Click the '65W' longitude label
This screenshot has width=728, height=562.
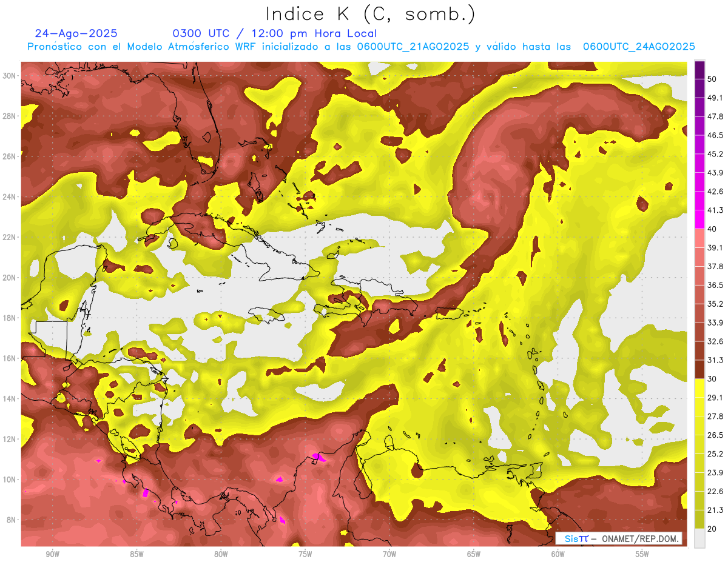click(x=474, y=554)
